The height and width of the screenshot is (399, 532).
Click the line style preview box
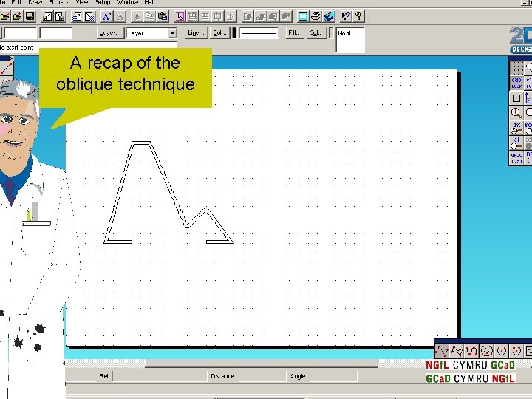click(259, 33)
